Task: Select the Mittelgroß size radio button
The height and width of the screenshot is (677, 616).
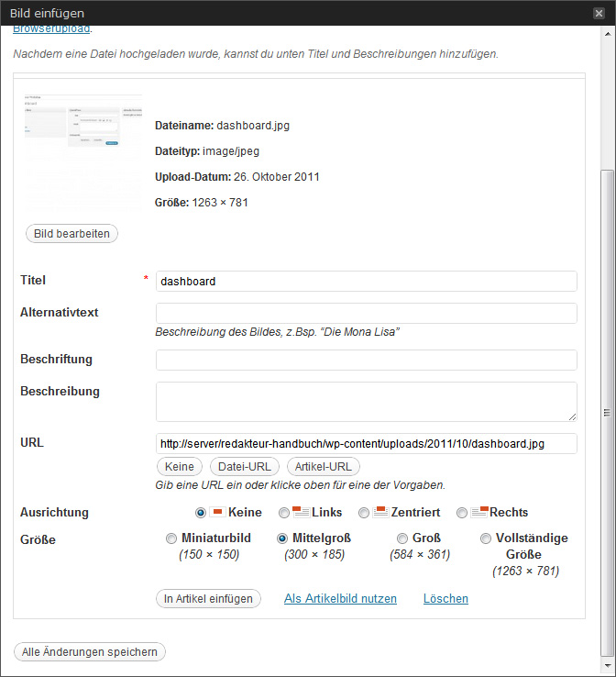Action: [x=282, y=538]
